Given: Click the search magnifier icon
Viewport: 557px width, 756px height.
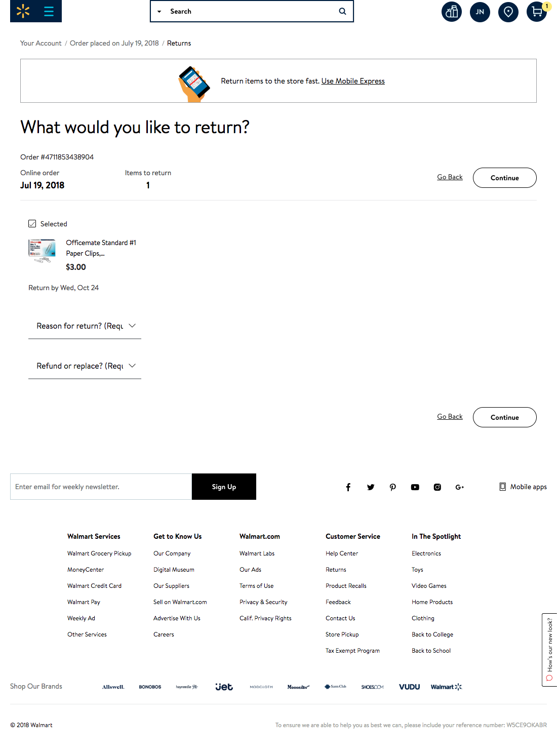Looking at the screenshot, I should click(x=342, y=11).
